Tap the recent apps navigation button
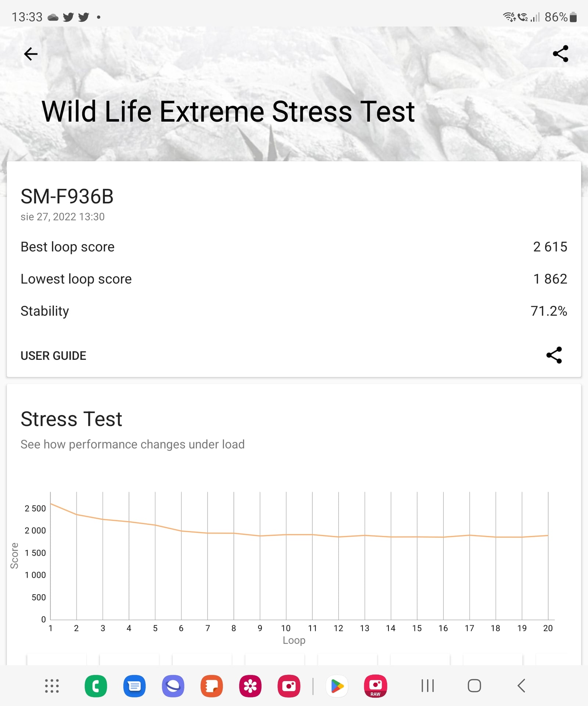The image size is (588, 706). click(x=427, y=686)
